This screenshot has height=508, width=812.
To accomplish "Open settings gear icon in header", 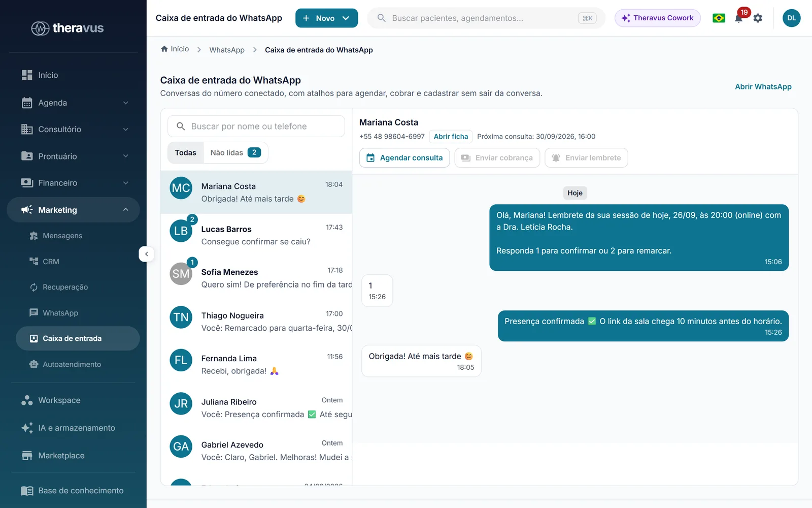I will 758,18.
